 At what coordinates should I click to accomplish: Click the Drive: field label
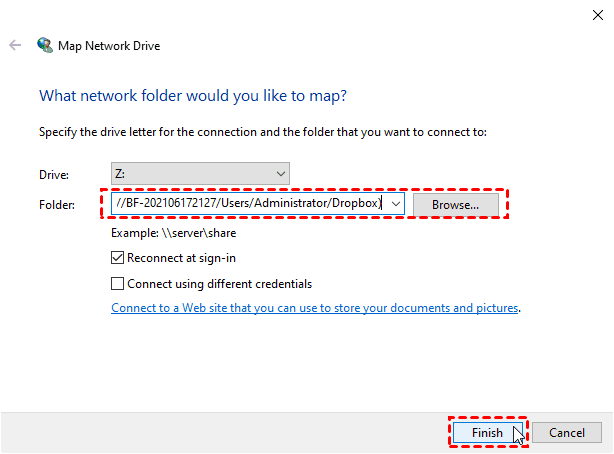click(x=54, y=174)
